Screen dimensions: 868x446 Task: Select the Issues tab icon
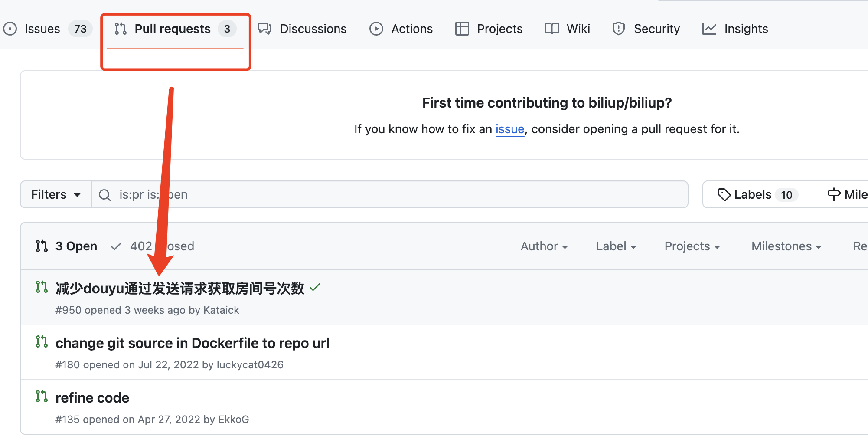point(10,29)
